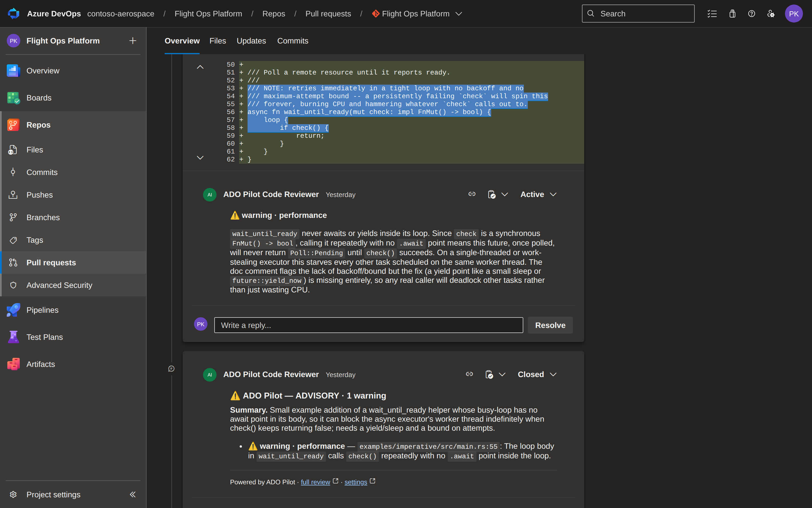Open the Artifacts hub
The height and width of the screenshot is (508, 812).
click(x=73, y=364)
